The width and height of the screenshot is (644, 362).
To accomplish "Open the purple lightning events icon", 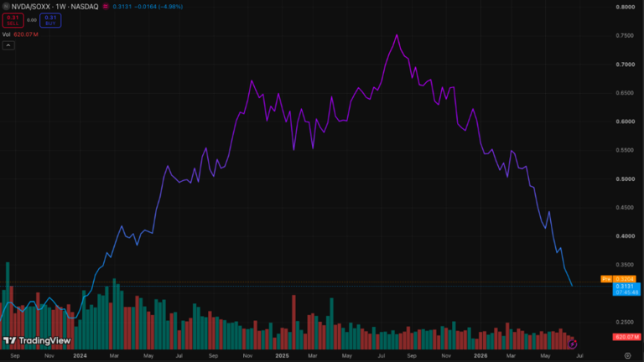I will (x=572, y=344).
